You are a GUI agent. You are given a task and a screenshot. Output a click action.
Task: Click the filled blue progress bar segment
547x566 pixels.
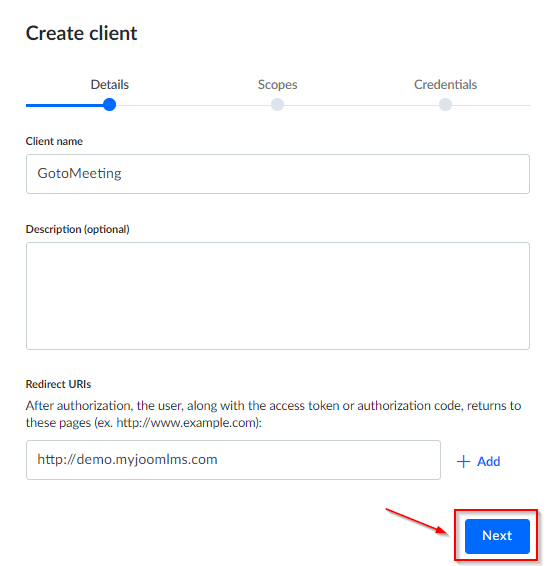click(65, 105)
